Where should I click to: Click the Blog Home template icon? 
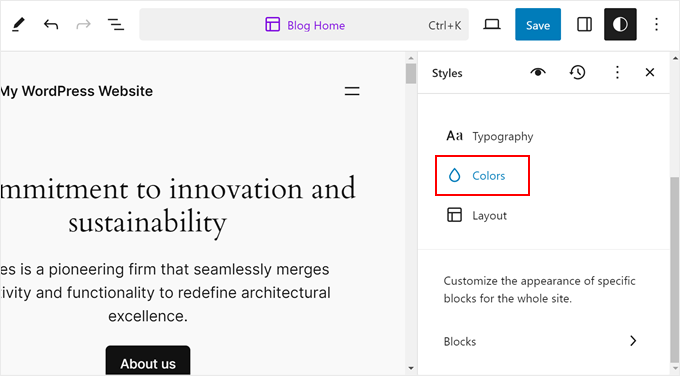point(272,25)
